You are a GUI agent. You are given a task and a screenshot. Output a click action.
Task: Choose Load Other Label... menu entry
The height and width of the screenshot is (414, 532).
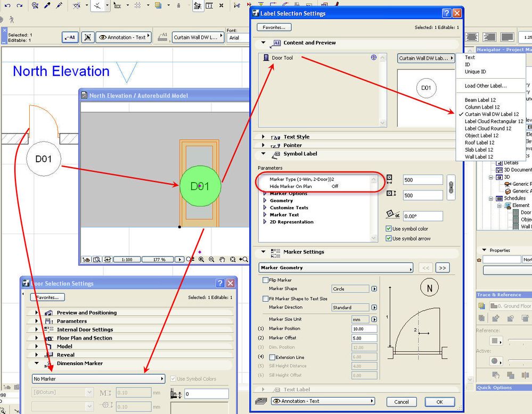(x=486, y=86)
